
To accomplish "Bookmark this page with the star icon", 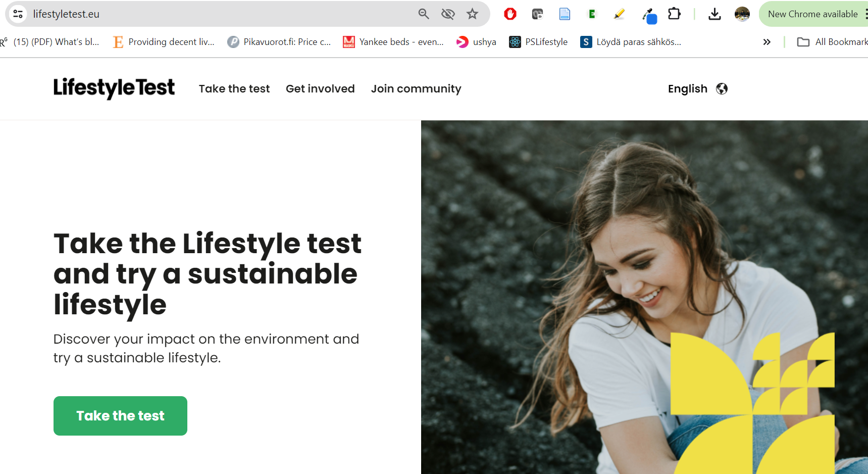I will (x=472, y=14).
